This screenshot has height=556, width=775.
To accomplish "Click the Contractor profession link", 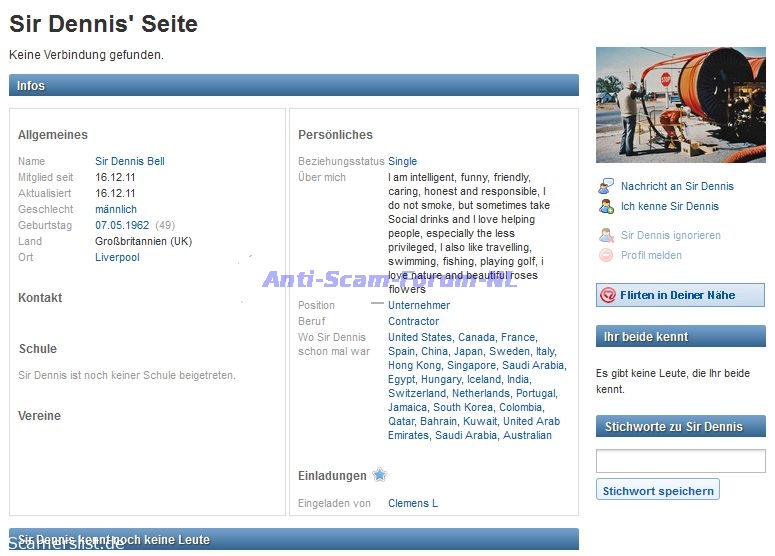I will coord(413,321).
